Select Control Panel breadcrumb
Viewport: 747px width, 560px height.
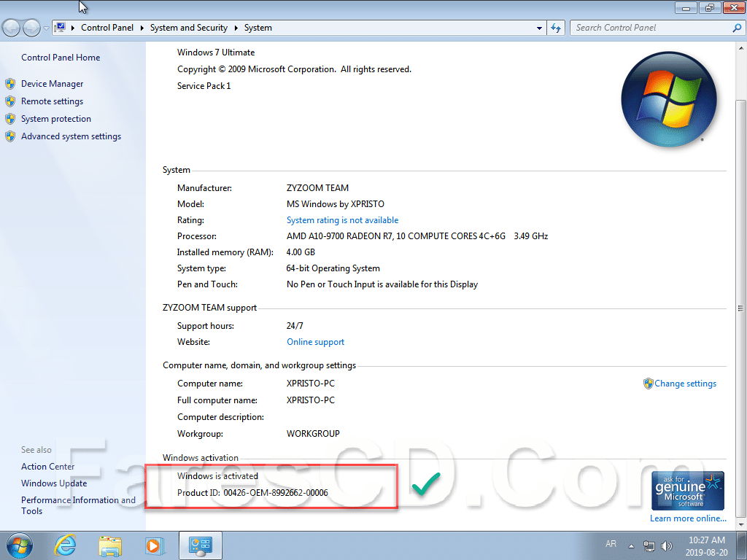click(107, 28)
